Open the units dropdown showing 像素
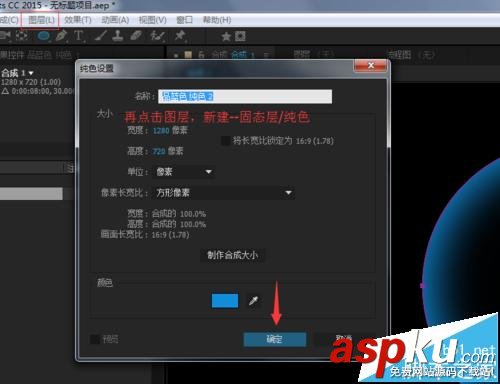This screenshot has width=500, height=384. click(x=183, y=172)
